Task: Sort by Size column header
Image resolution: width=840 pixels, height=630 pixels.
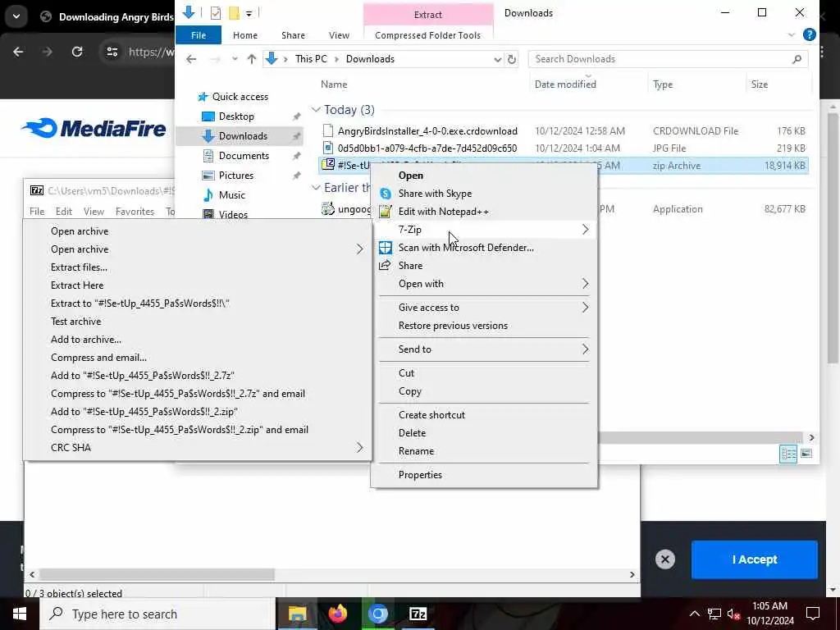Action: click(759, 84)
